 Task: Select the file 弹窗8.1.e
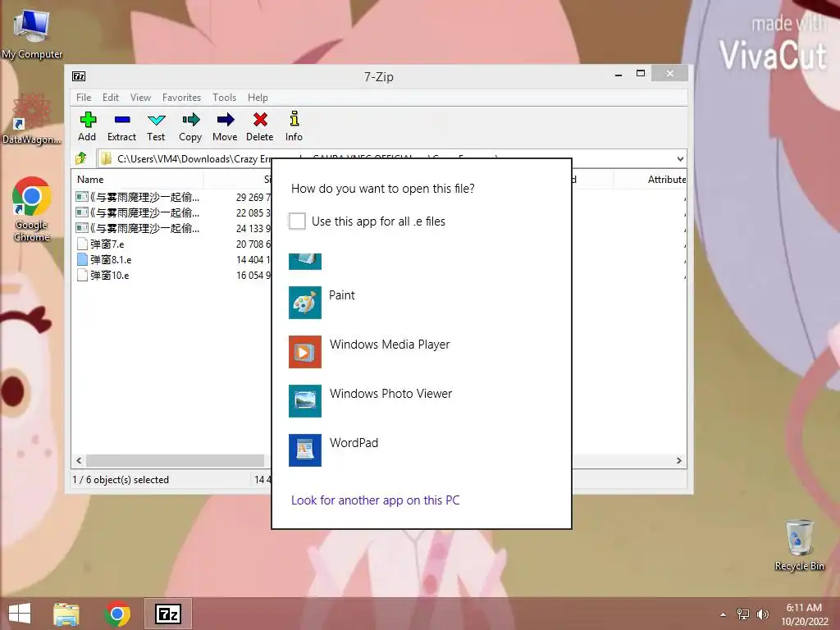click(111, 260)
